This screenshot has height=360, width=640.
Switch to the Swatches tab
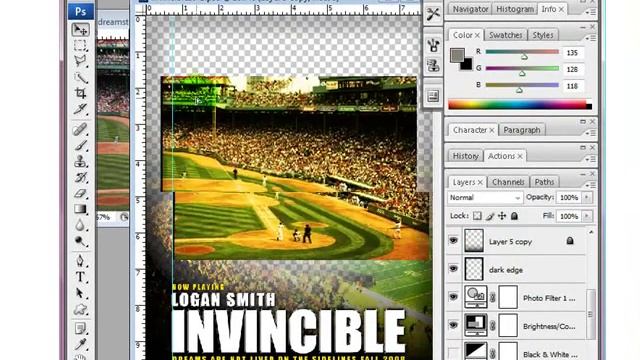[506, 35]
